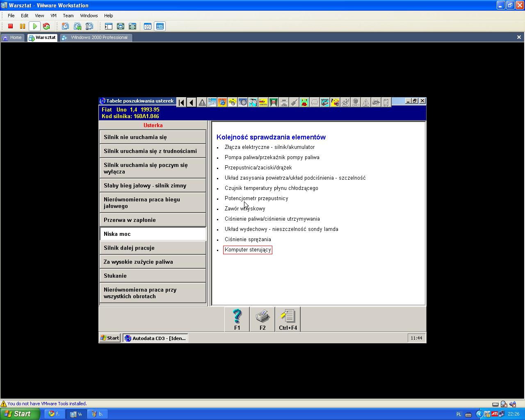Select the 'Stukanie' fault
525x420 pixels.
pos(153,276)
